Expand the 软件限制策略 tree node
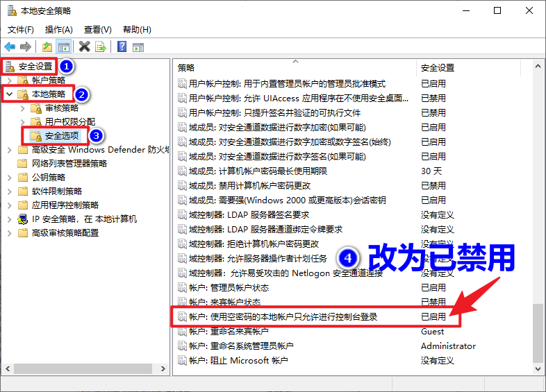 (10, 191)
